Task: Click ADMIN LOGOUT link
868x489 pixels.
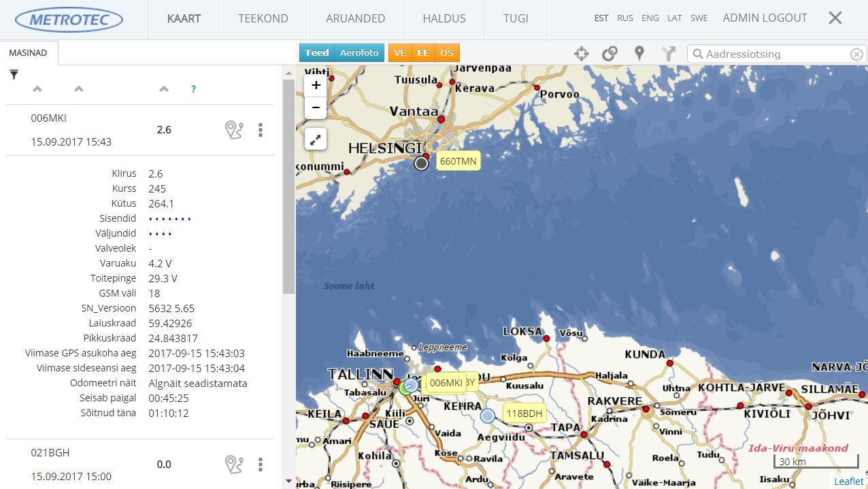Action: (x=765, y=18)
